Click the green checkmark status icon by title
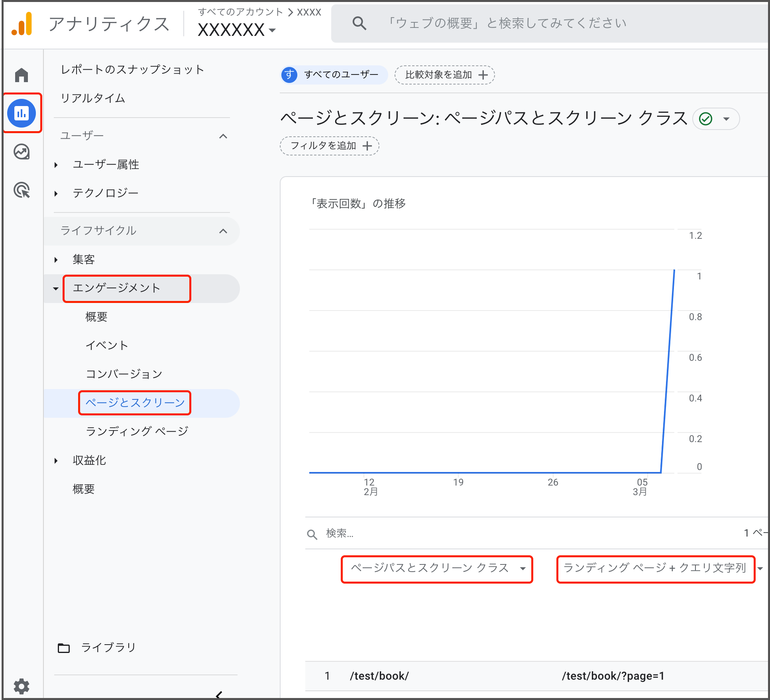The image size is (770, 700). 706,119
